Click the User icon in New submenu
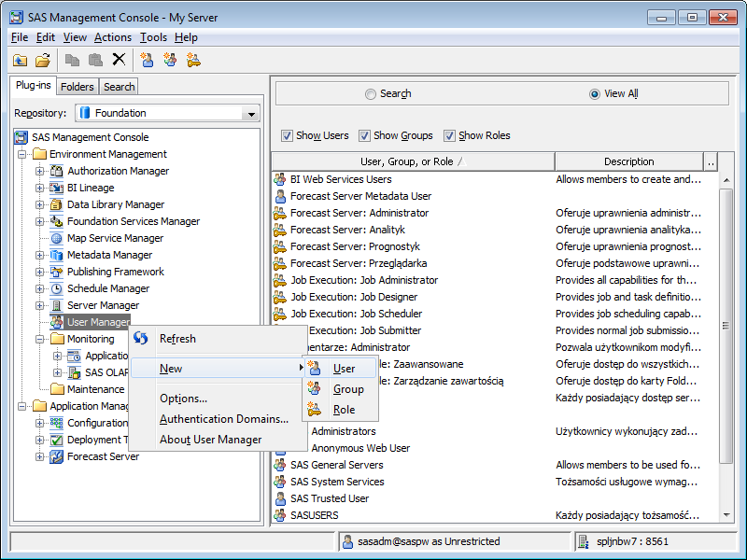Image resolution: width=747 pixels, height=560 pixels. tap(315, 368)
